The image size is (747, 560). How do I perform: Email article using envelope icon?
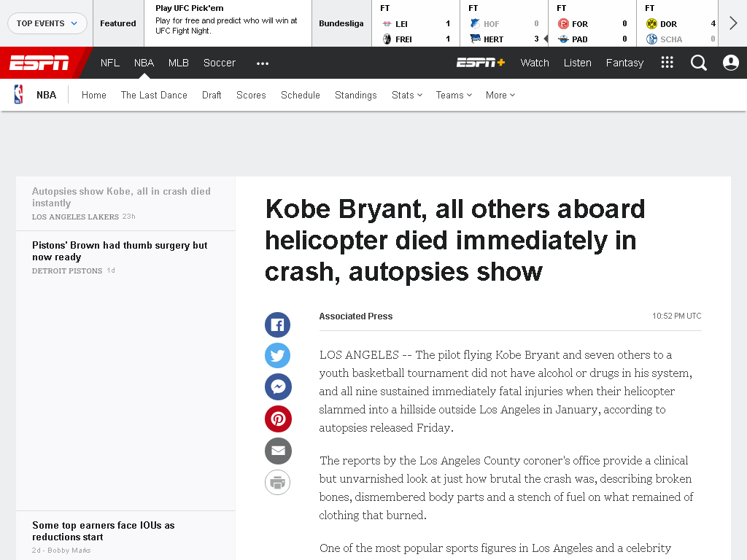[278, 451]
